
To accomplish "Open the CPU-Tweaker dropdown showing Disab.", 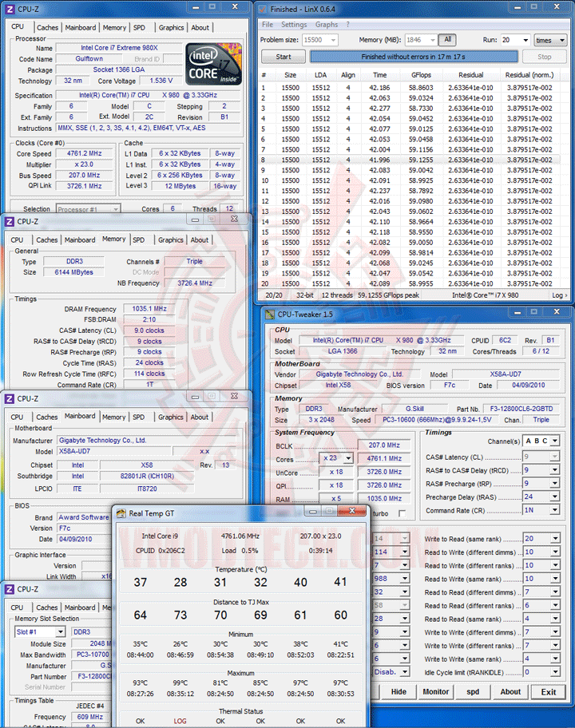I will (x=405, y=672).
